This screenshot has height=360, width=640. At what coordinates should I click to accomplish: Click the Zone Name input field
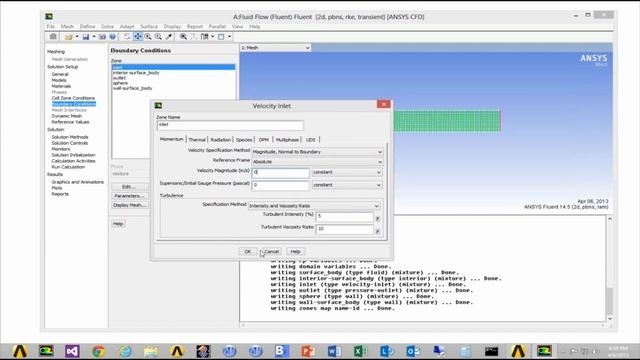point(230,125)
